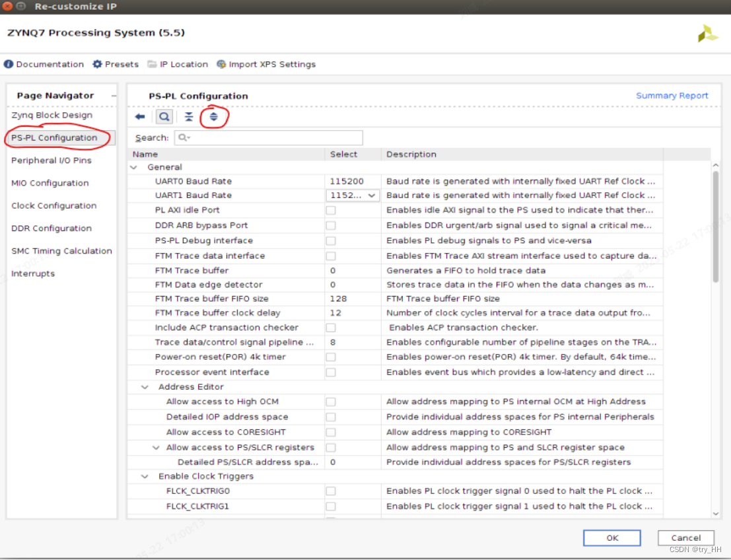The height and width of the screenshot is (560, 731).
Task: Click the search field magnifier dropdown icon
Action: [184, 137]
